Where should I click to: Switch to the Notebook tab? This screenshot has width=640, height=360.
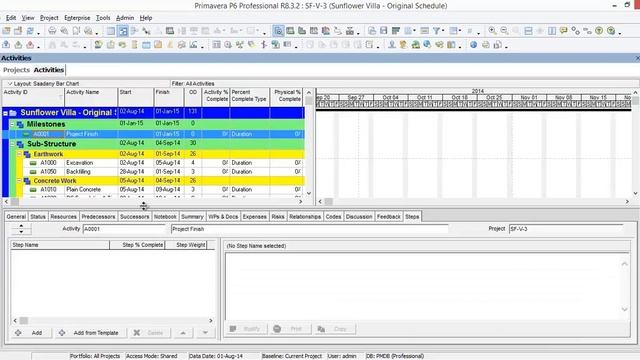tap(165, 217)
